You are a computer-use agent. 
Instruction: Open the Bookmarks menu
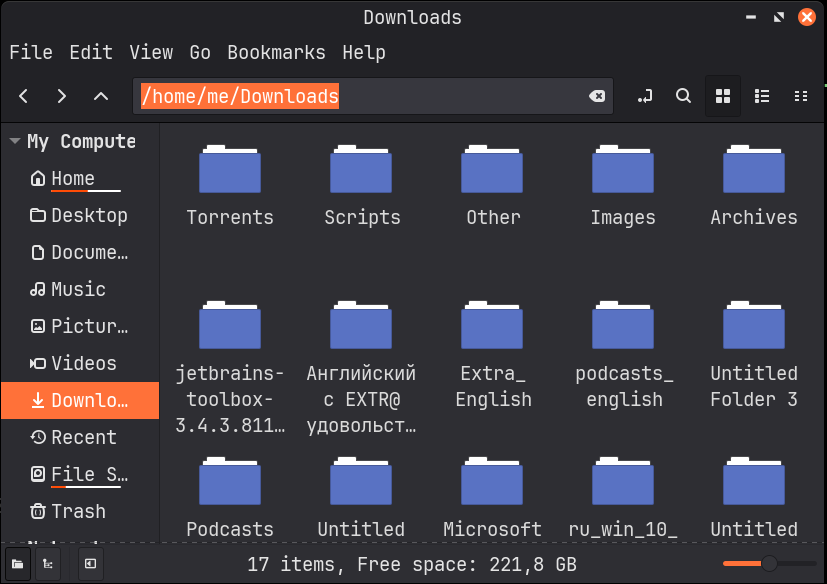click(x=276, y=52)
